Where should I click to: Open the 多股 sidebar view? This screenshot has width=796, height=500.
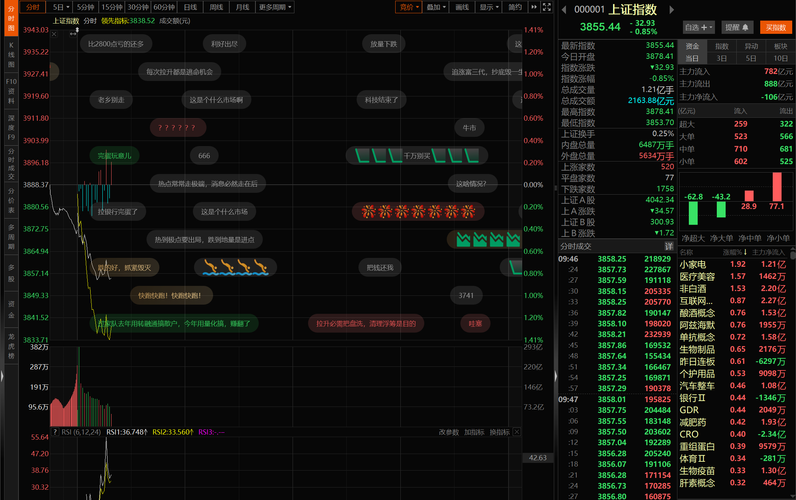[x=11, y=272]
